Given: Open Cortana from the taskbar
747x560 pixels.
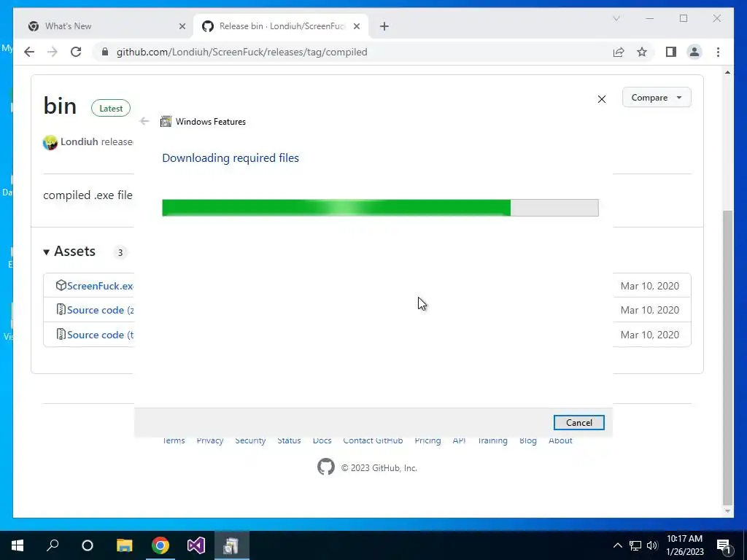Looking at the screenshot, I should (x=88, y=545).
